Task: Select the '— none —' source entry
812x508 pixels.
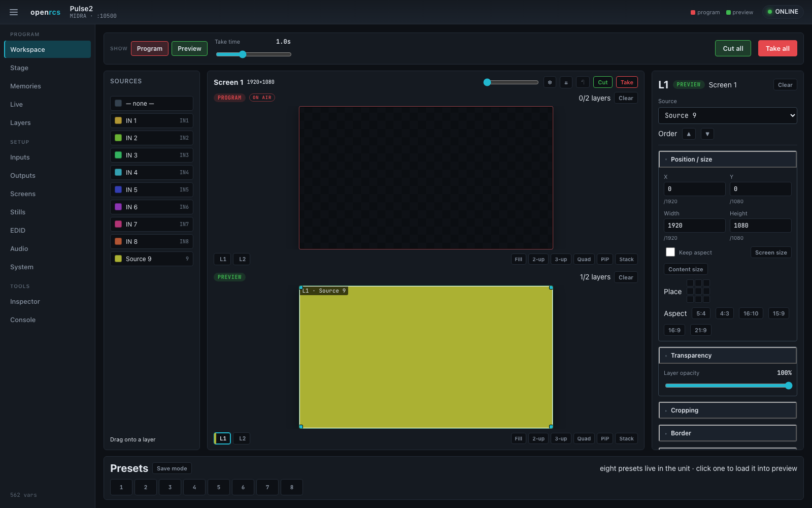Action: pos(151,104)
